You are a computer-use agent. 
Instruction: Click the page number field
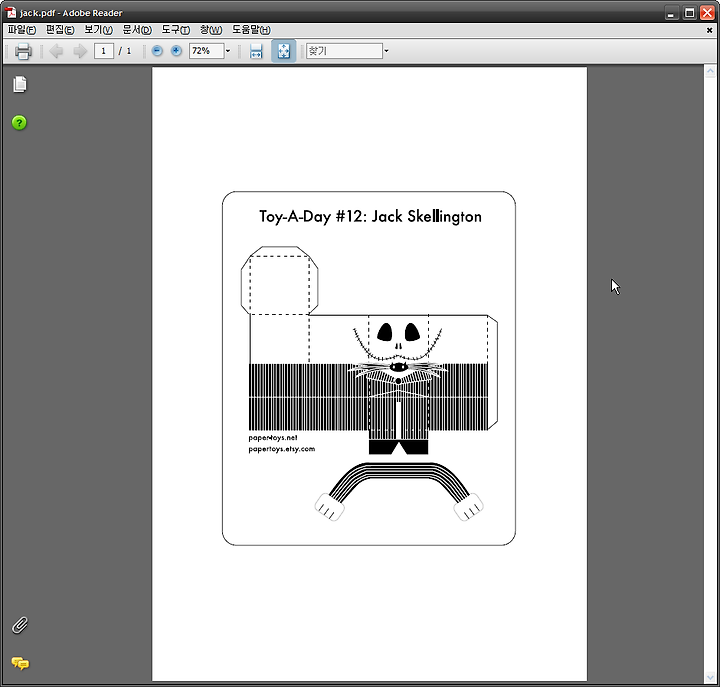[x=104, y=51]
